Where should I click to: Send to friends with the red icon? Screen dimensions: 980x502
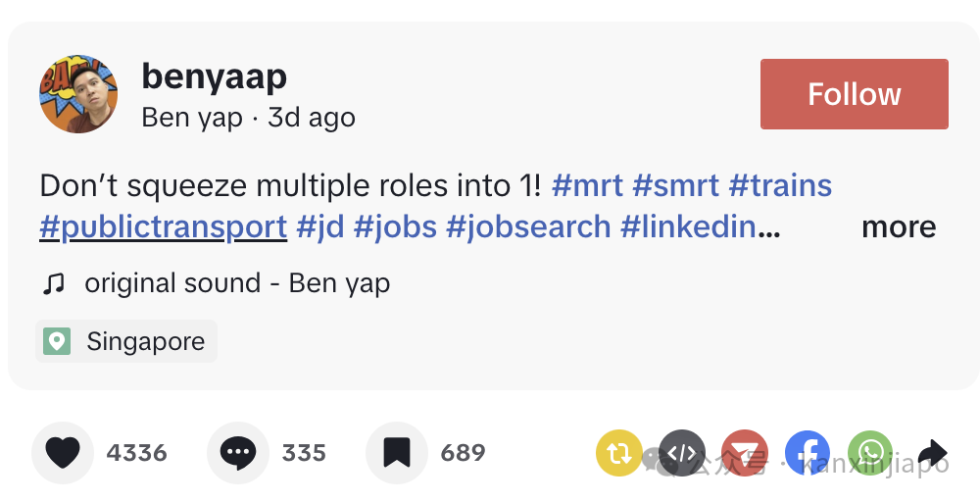[745, 453]
